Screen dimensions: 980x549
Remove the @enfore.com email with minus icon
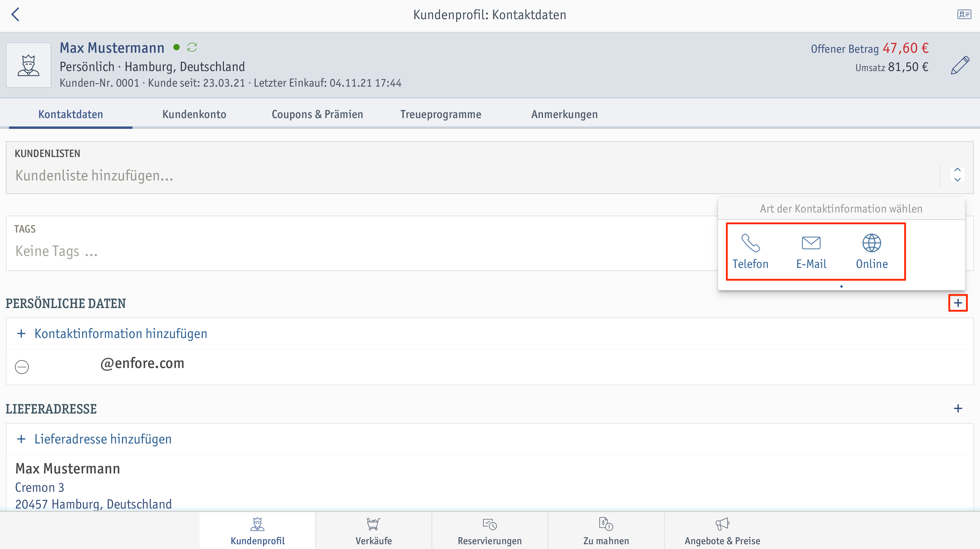click(x=22, y=367)
